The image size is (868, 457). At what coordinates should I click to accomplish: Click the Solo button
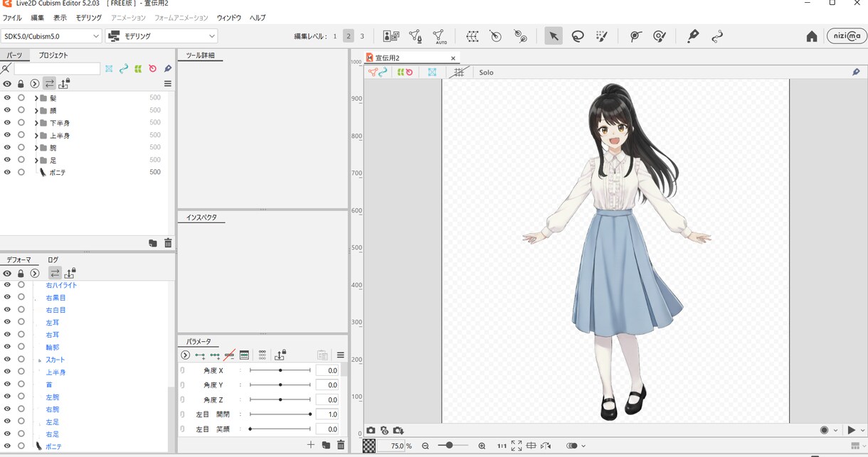click(x=486, y=72)
